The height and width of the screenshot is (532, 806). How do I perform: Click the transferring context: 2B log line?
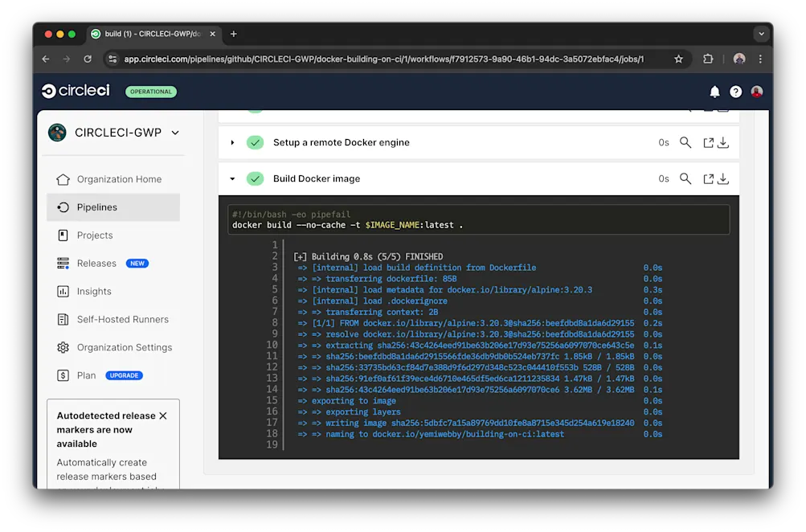[367, 312]
